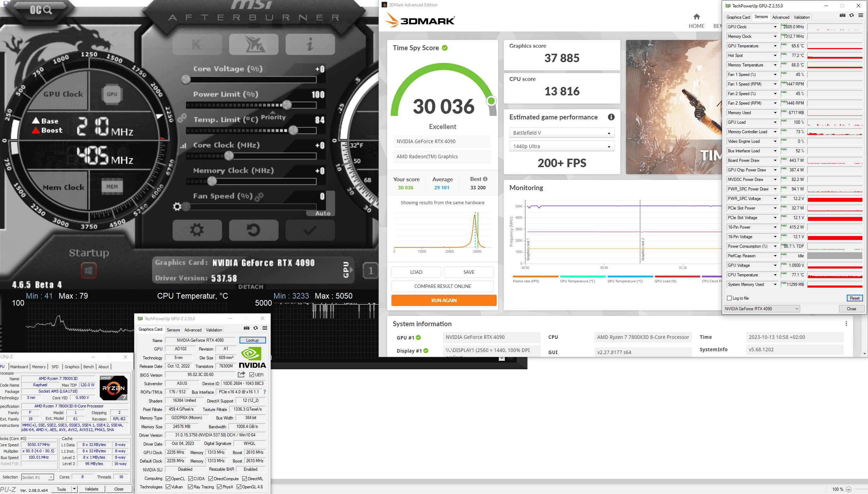Click Lookup button in GPU-Z
Image resolution: width=868 pixels, height=494 pixels.
click(253, 340)
